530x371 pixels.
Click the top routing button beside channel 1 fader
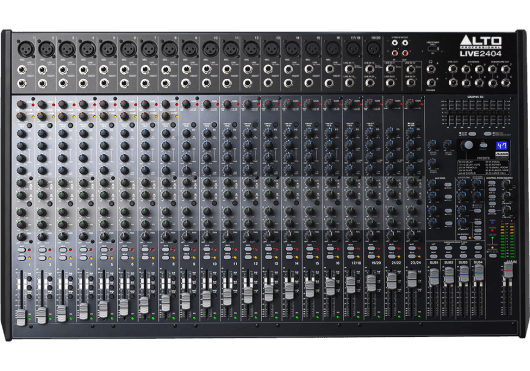coord(29,279)
